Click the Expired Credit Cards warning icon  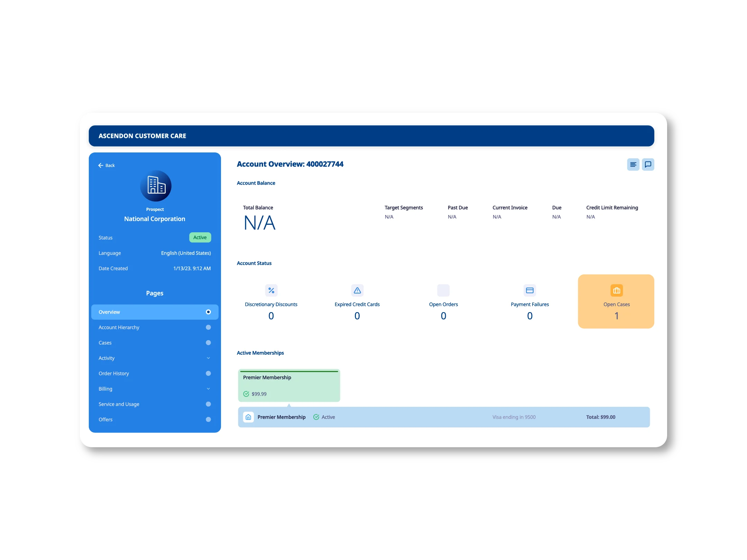coord(357,290)
